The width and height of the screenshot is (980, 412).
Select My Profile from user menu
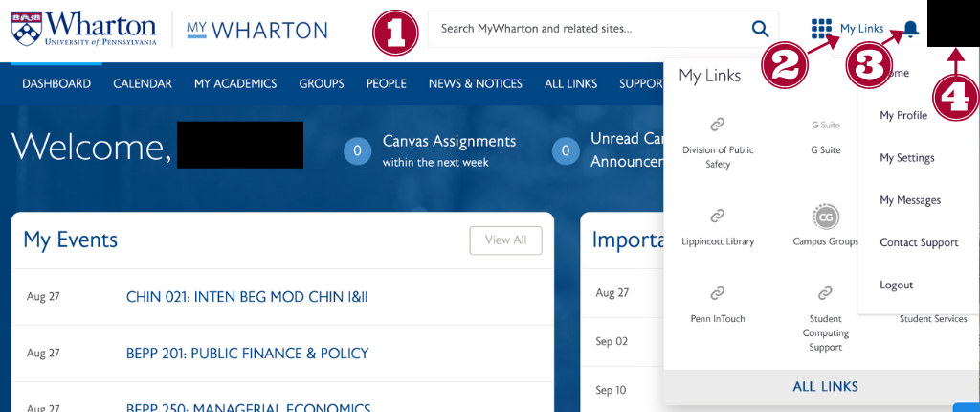pyautogui.click(x=903, y=115)
